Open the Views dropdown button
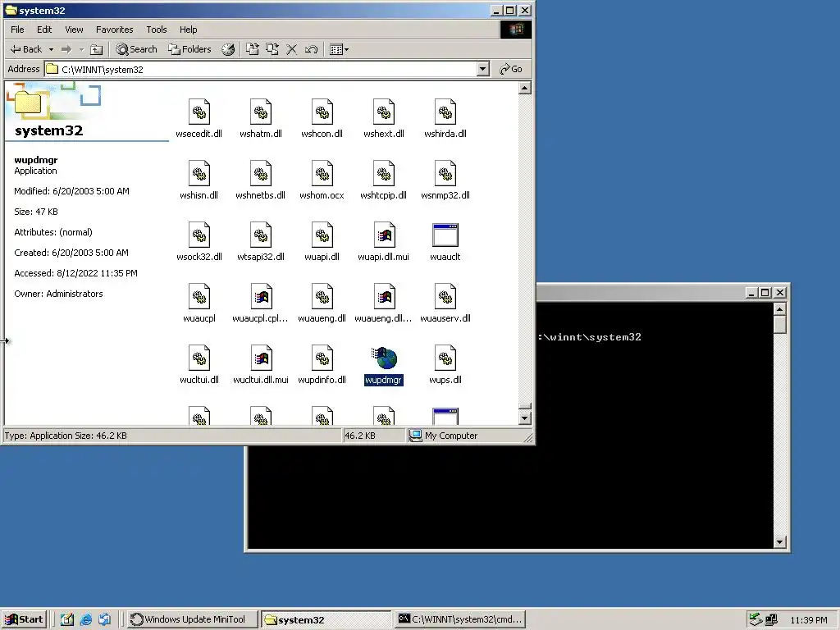This screenshot has width=840, height=630. [x=339, y=49]
